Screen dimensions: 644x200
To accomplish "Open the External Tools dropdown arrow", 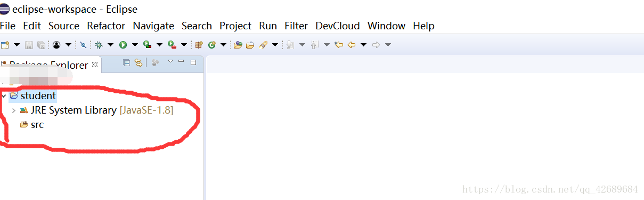I will 184,45.
